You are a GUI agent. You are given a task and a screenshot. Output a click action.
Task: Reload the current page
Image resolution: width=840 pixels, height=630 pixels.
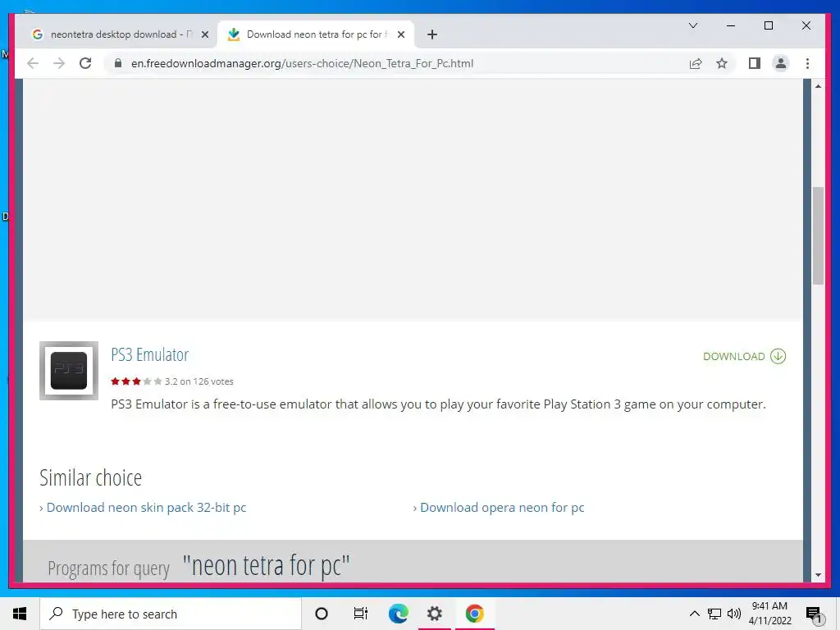pyautogui.click(x=85, y=63)
